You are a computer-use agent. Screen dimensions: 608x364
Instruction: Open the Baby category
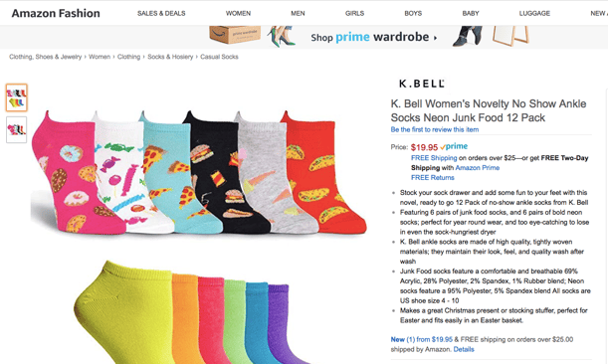(x=471, y=13)
